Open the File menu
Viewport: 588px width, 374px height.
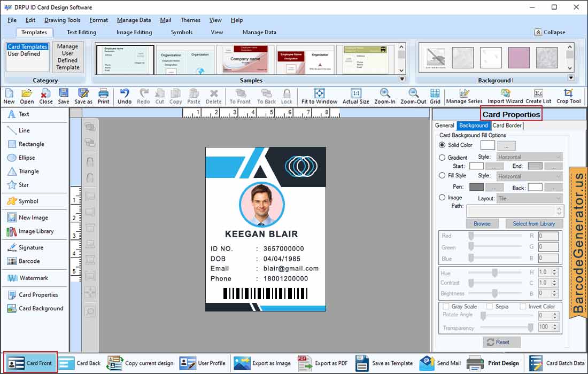[12, 20]
